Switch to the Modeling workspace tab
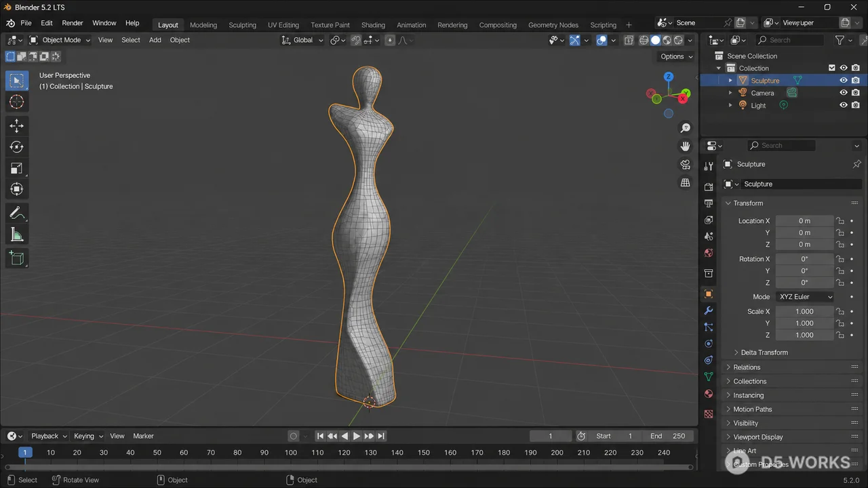The height and width of the screenshot is (488, 868). [203, 25]
